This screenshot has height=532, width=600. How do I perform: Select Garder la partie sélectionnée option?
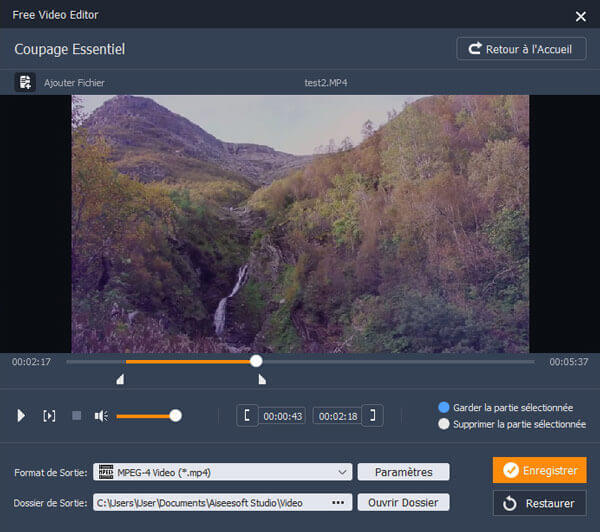pyautogui.click(x=444, y=407)
